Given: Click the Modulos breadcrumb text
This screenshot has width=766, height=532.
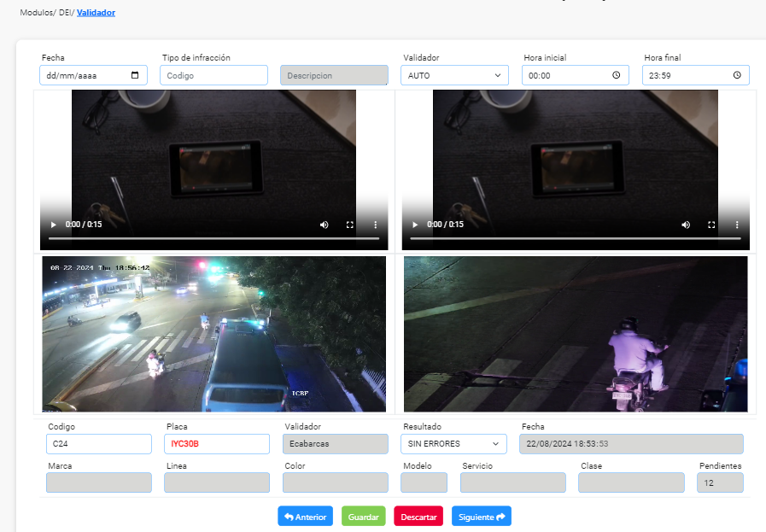Looking at the screenshot, I should coord(37,13).
